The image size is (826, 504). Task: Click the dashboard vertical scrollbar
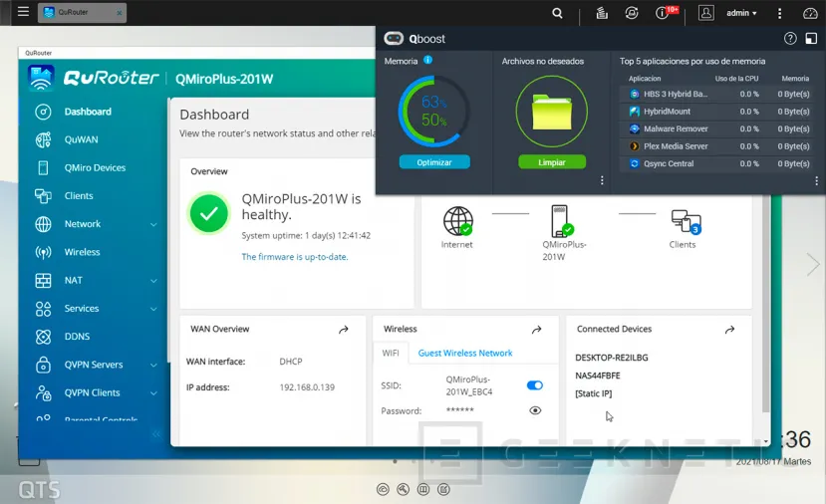(766, 303)
